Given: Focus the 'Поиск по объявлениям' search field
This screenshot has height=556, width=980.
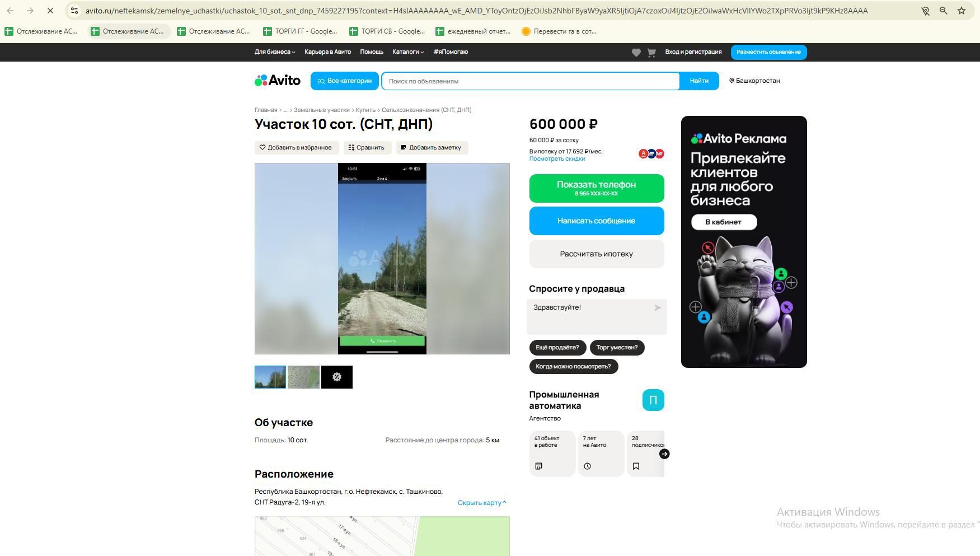Looking at the screenshot, I should click(x=531, y=81).
